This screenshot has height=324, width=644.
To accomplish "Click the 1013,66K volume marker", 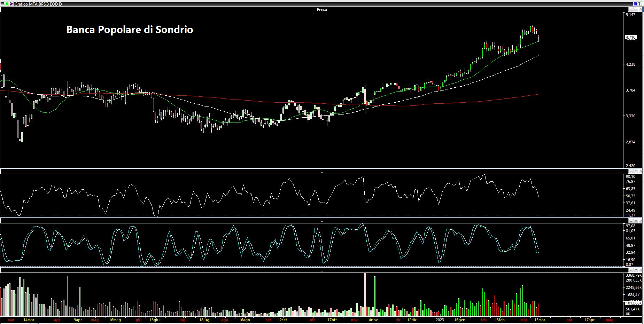I will (634, 303).
